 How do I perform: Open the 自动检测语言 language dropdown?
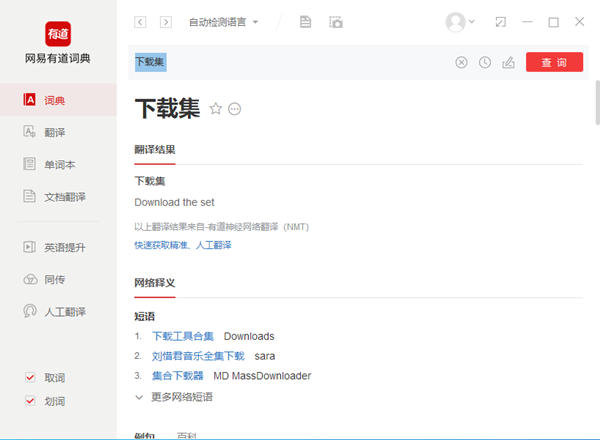coord(223,22)
